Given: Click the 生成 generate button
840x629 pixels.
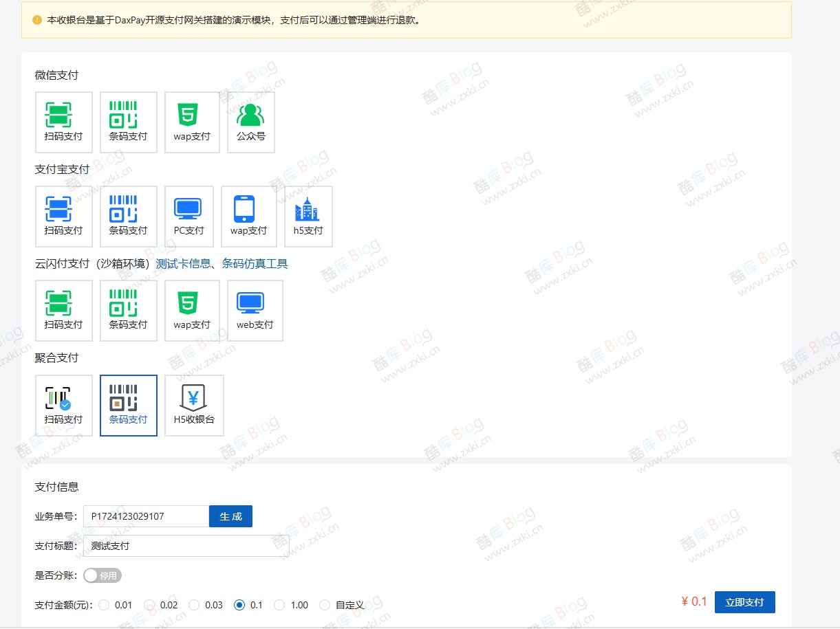Looking at the screenshot, I should (230, 516).
